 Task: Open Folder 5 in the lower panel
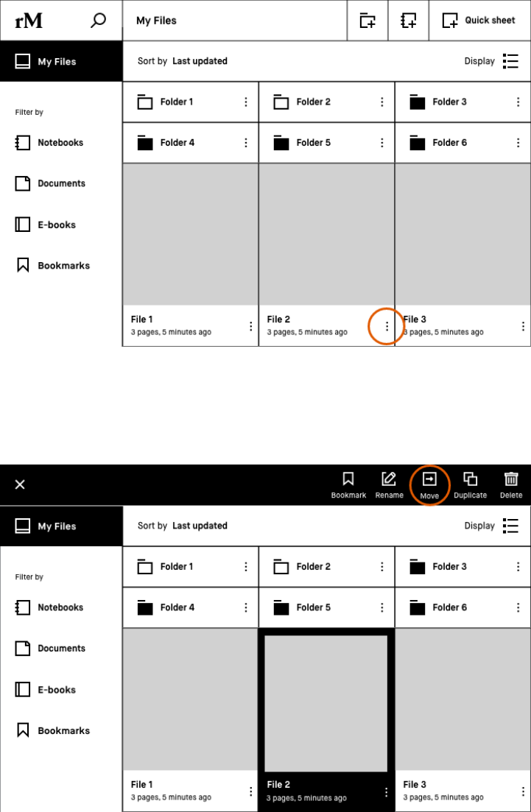pyautogui.click(x=326, y=607)
